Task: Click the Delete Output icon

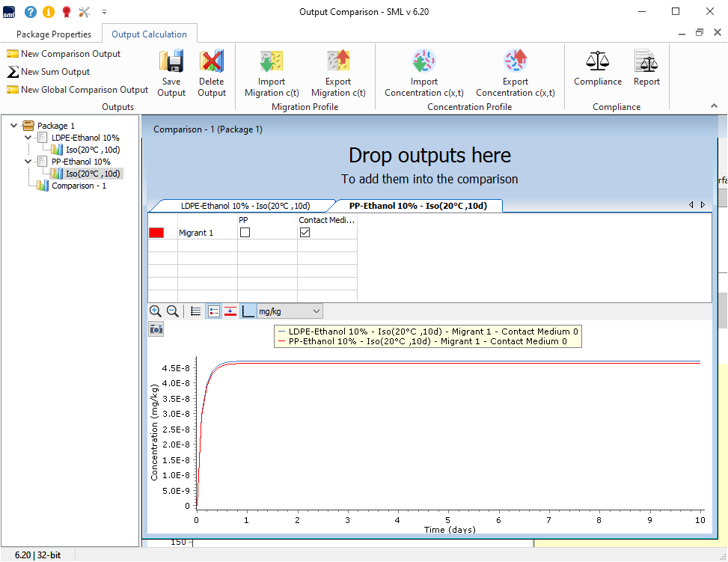Action: point(212,73)
